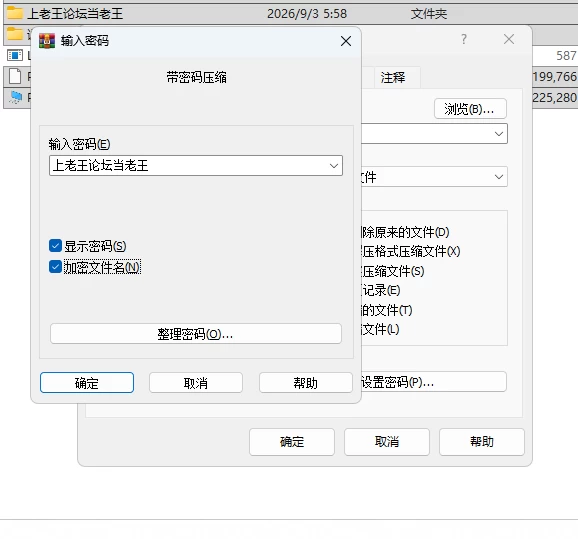Click the help question mark icon
578x539 pixels.
(x=464, y=39)
